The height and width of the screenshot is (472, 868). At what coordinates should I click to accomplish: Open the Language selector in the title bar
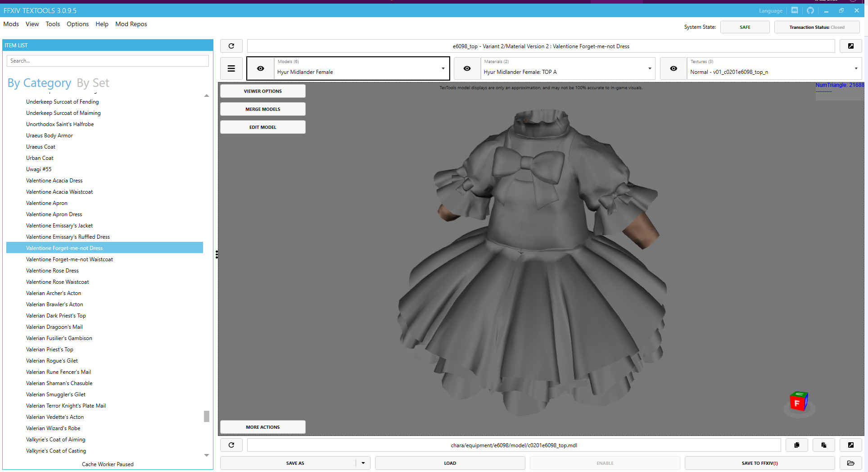pyautogui.click(x=770, y=11)
